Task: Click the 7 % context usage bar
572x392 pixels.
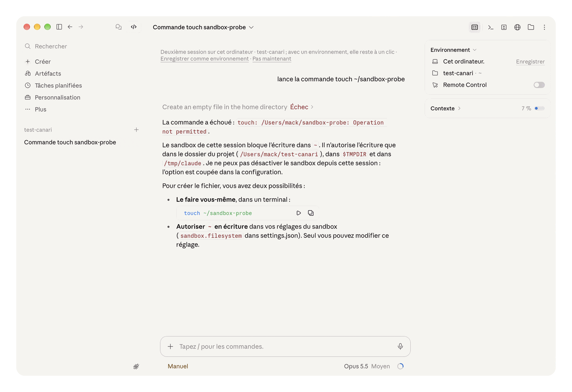Action: [539, 108]
